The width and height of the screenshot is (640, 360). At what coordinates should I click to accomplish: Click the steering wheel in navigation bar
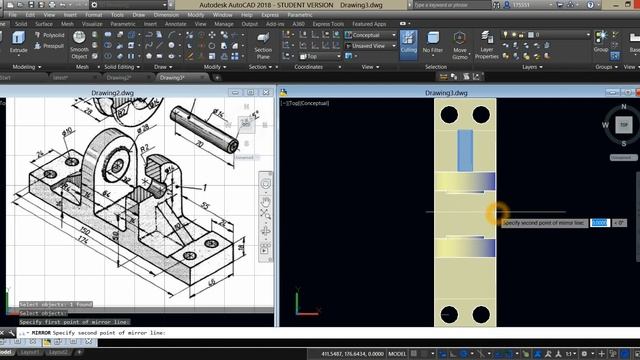click(x=266, y=184)
